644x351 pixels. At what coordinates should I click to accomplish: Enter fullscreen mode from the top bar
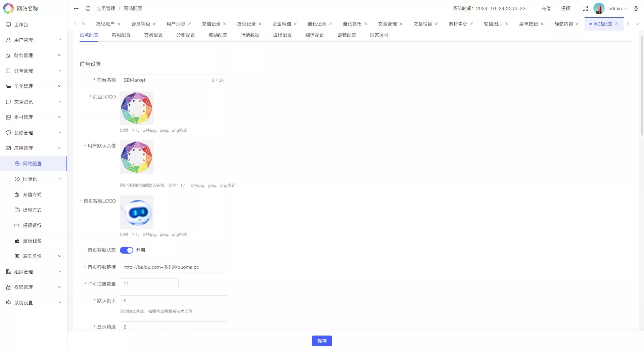[x=585, y=8]
